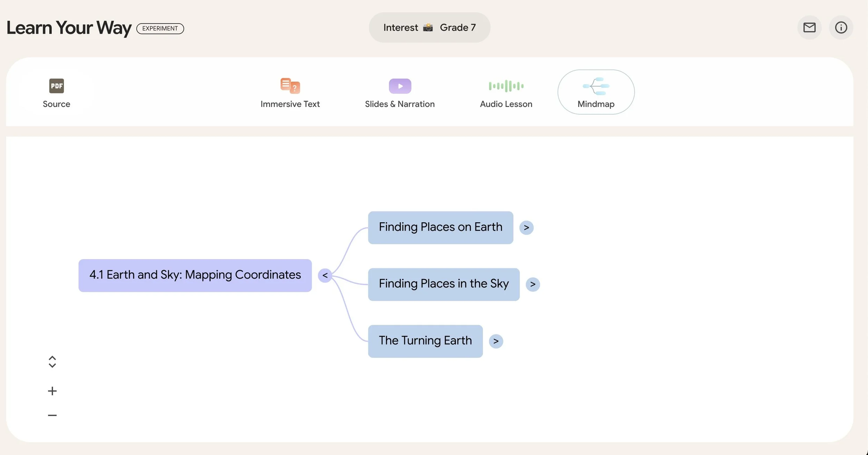
Task: Select the Mindmap tab
Action: tap(596, 92)
